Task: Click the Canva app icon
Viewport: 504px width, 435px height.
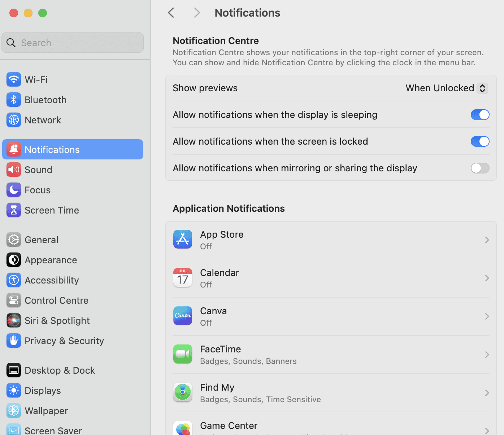Action: click(x=183, y=316)
